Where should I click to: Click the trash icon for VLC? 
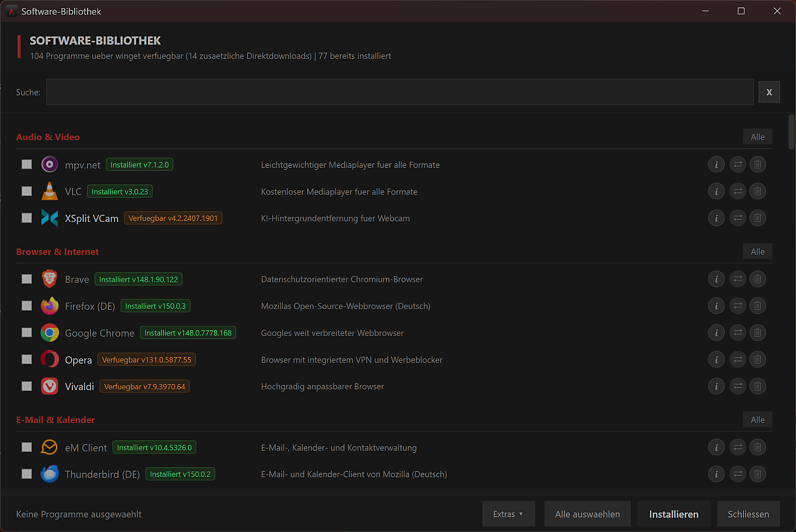(757, 192)
